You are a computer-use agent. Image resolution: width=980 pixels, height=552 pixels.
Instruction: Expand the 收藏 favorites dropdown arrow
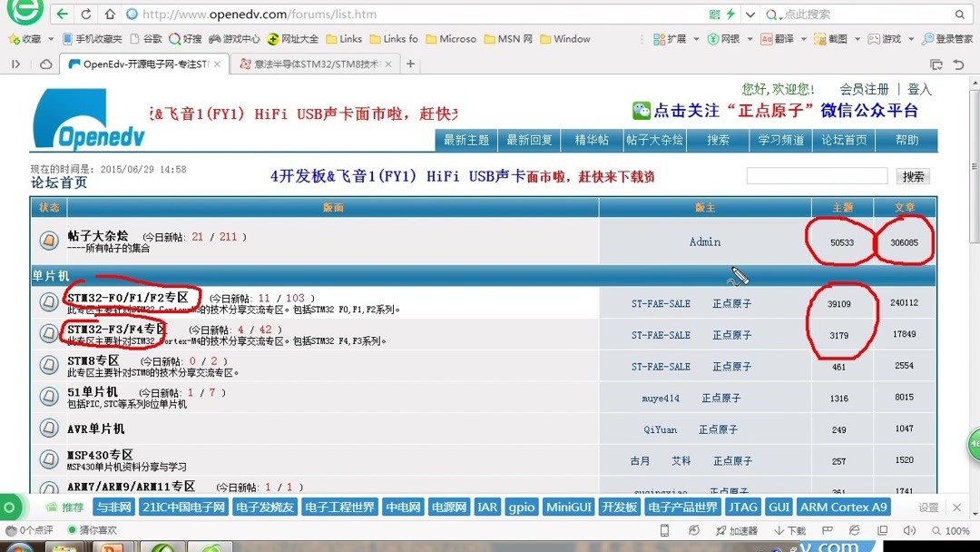click(51, 39)
